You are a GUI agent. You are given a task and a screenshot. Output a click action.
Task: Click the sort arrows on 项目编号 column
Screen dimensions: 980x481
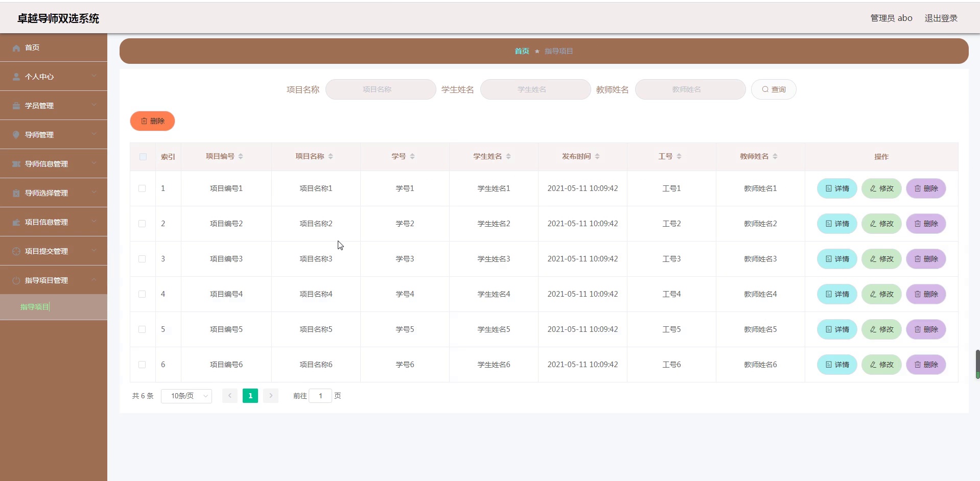point(241,156)
